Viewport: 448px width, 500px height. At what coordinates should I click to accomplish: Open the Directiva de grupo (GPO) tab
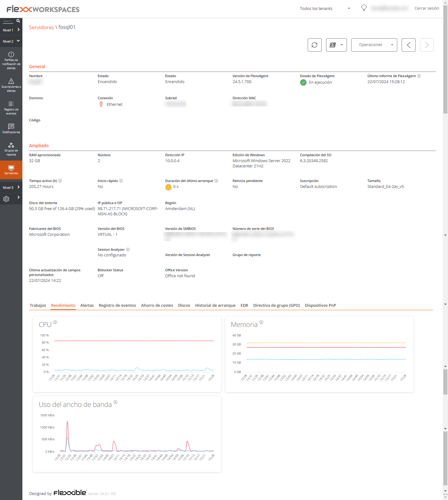(277, 305)
